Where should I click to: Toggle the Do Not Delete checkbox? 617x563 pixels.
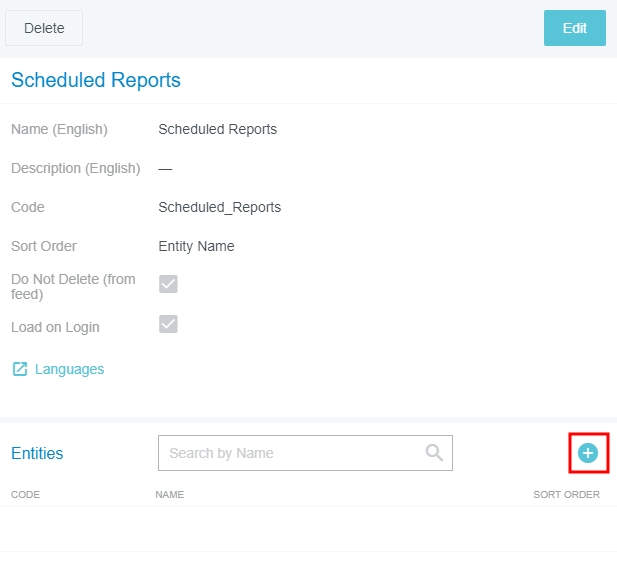pyautogui.click(x=169, y=284)
